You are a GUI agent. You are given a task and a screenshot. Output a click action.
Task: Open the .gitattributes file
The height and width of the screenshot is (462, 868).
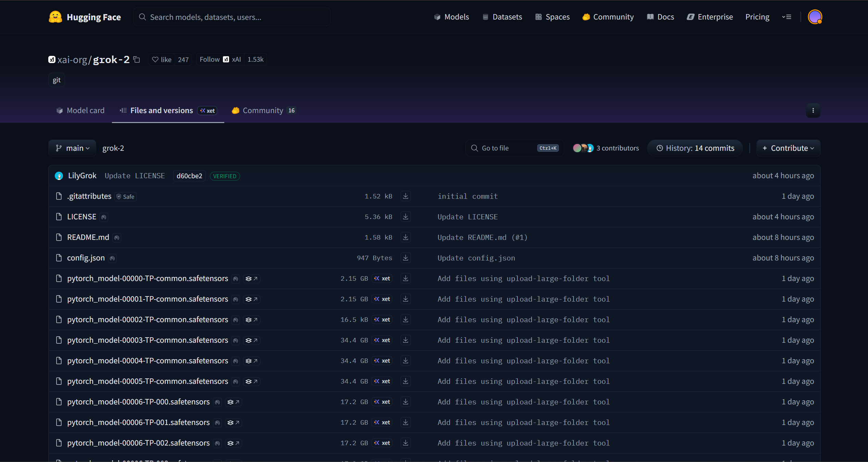[x=89, y=196]
